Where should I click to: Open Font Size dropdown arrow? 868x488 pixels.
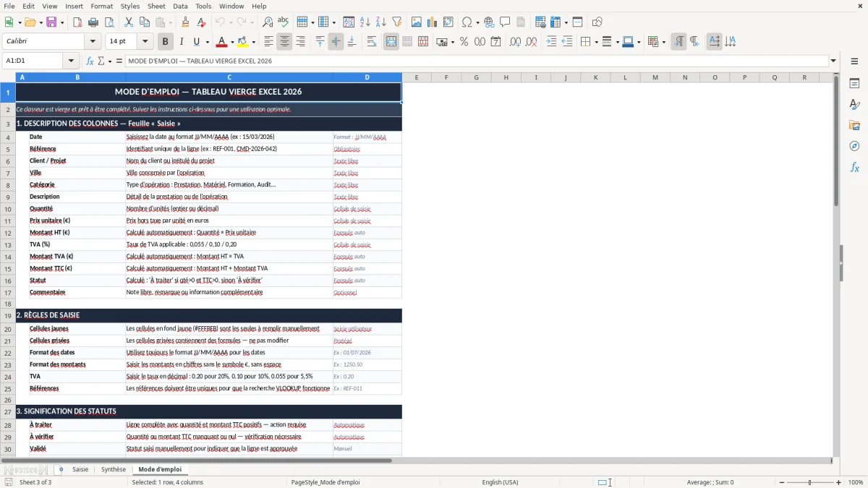click(x=145, y=42)
